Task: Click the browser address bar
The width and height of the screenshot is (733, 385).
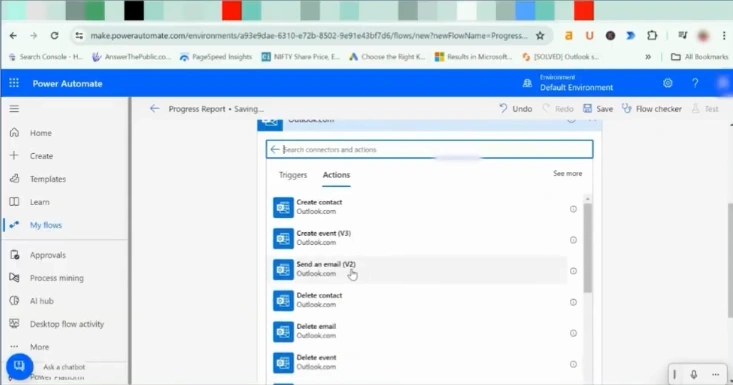Action: pos(309,36)
